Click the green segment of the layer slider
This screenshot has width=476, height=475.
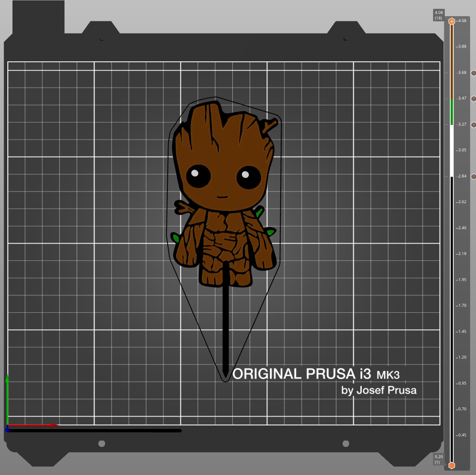(452, 112)
